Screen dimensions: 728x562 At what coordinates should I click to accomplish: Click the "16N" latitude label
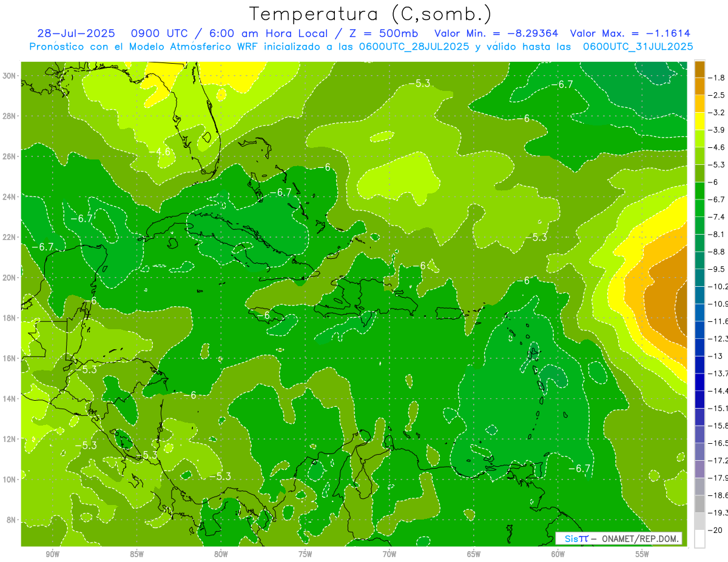point(10,358)
